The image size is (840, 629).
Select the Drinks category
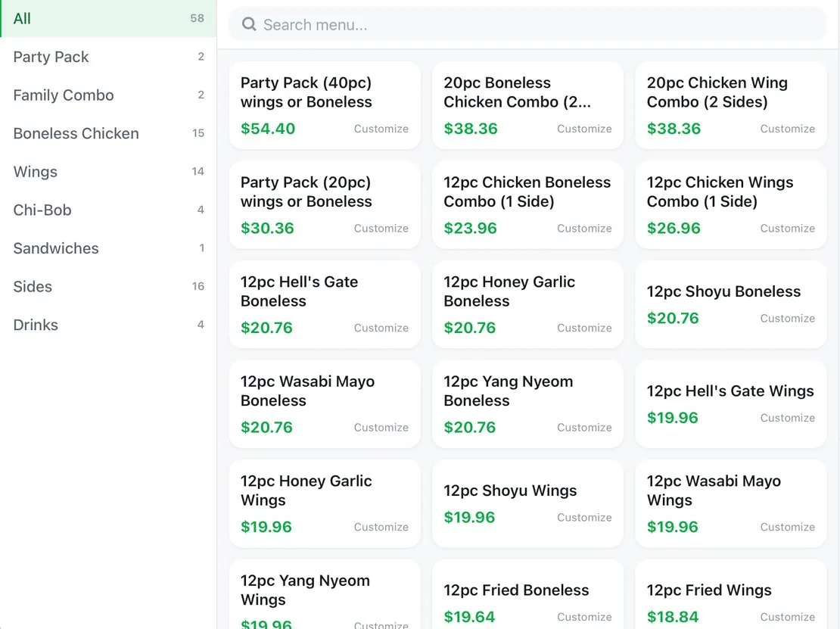pos(108,325)
